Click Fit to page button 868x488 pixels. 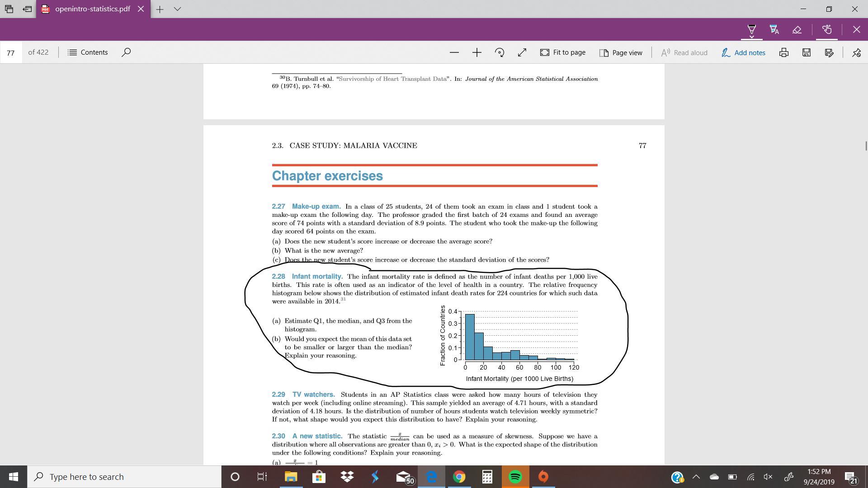[x=563, y=52]
